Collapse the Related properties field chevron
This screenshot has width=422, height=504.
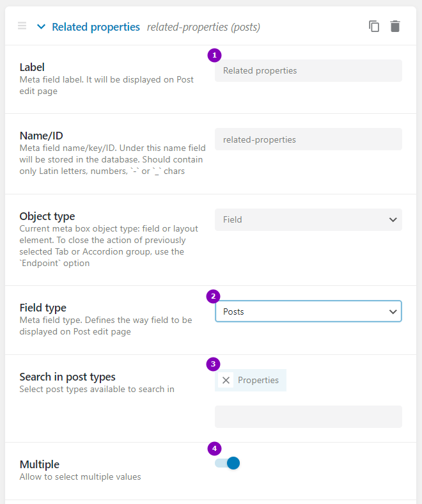41,27
